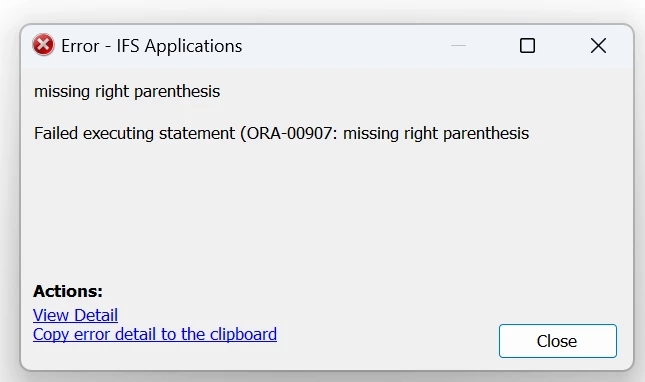Viewport: 645px width, 382px height.
Task: Close the dialog using the title bar X
Action: [x=598, y=46]
